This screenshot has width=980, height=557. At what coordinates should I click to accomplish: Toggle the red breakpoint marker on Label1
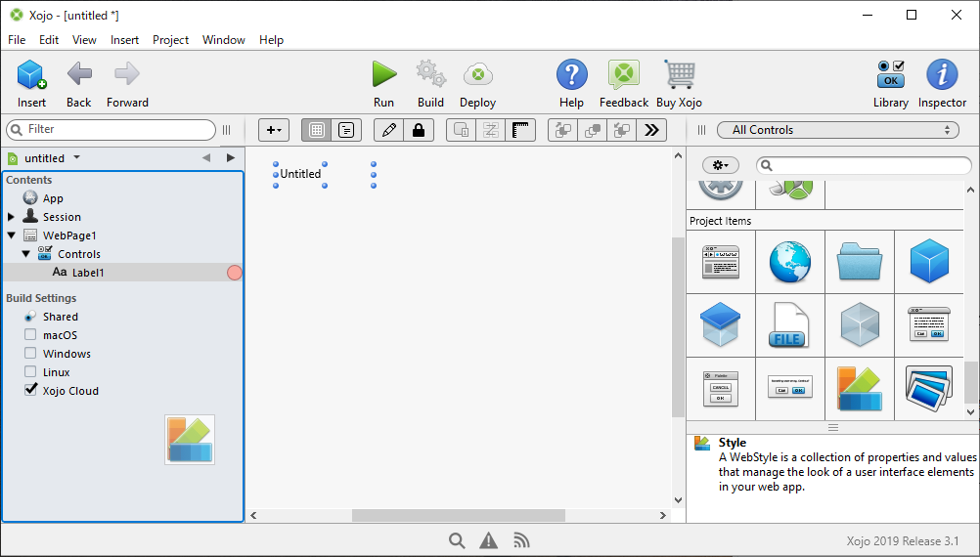point(235,273)
